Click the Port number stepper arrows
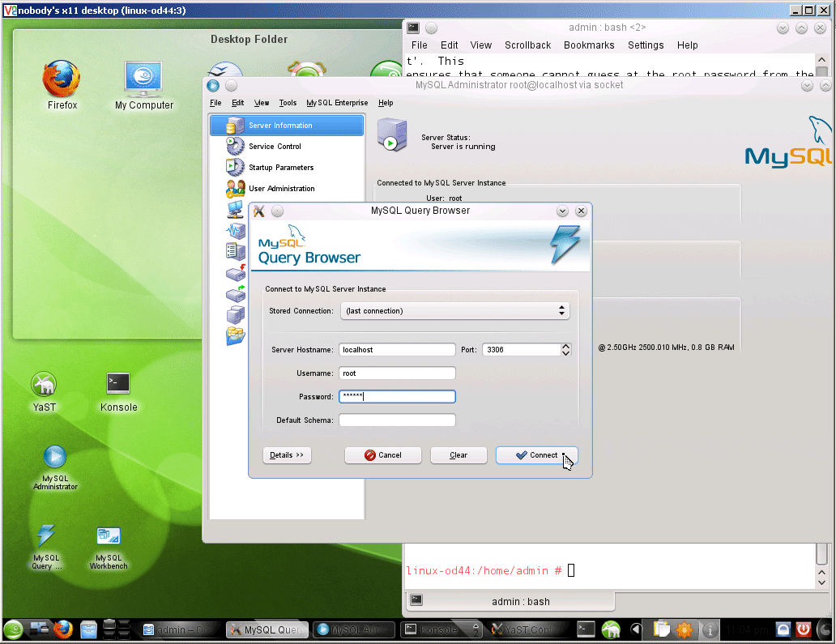 565,350
